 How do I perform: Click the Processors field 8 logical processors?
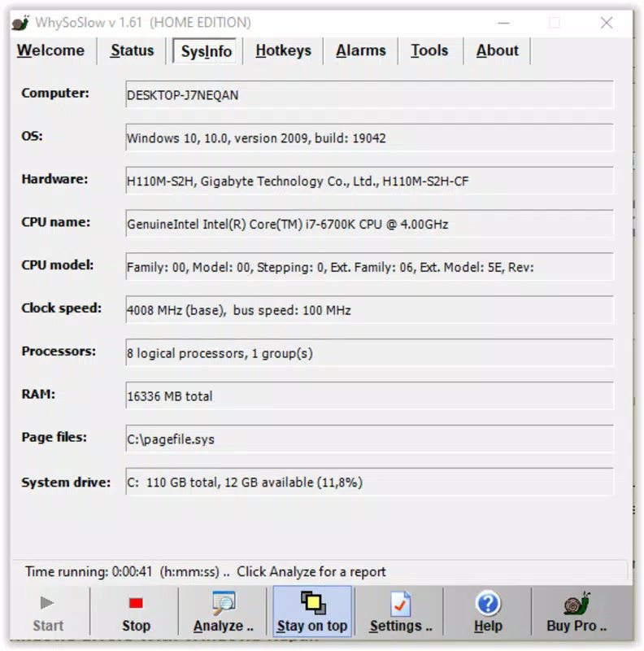click(369, 353)
